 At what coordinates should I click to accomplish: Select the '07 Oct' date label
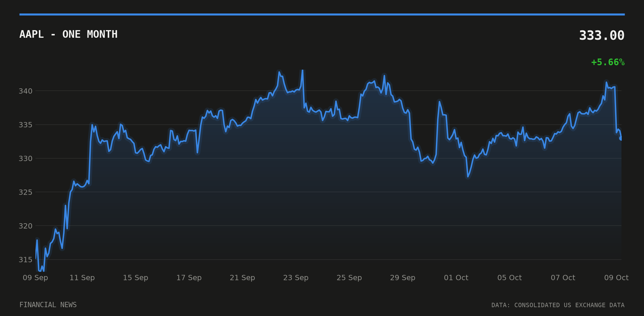coord(563,278)
